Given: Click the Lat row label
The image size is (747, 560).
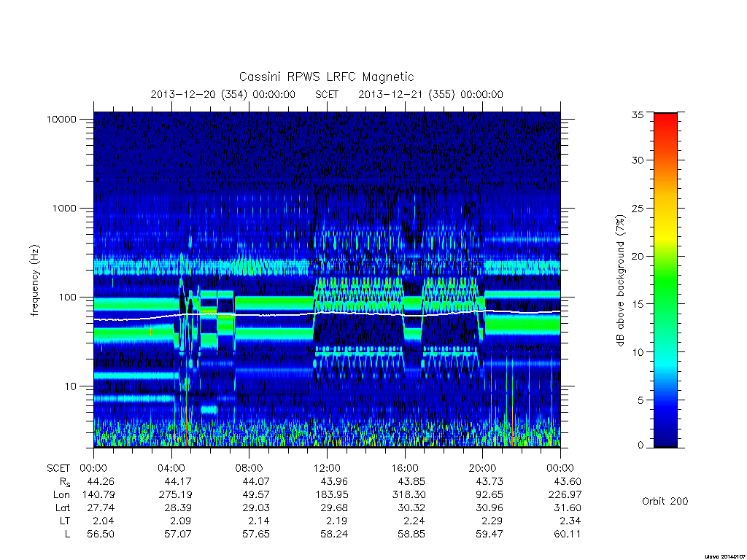Looking at the screenshot, I should coord(63,507).
